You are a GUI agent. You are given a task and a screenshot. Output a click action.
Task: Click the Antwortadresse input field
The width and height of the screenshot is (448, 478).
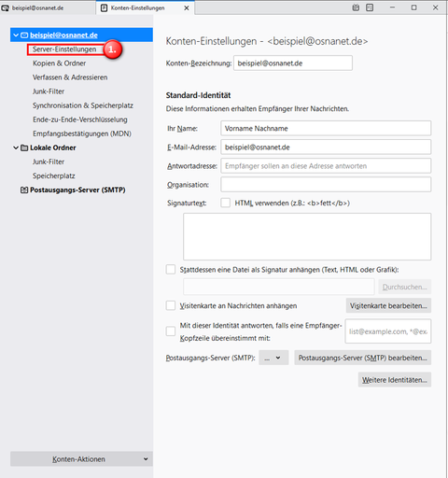326,166
